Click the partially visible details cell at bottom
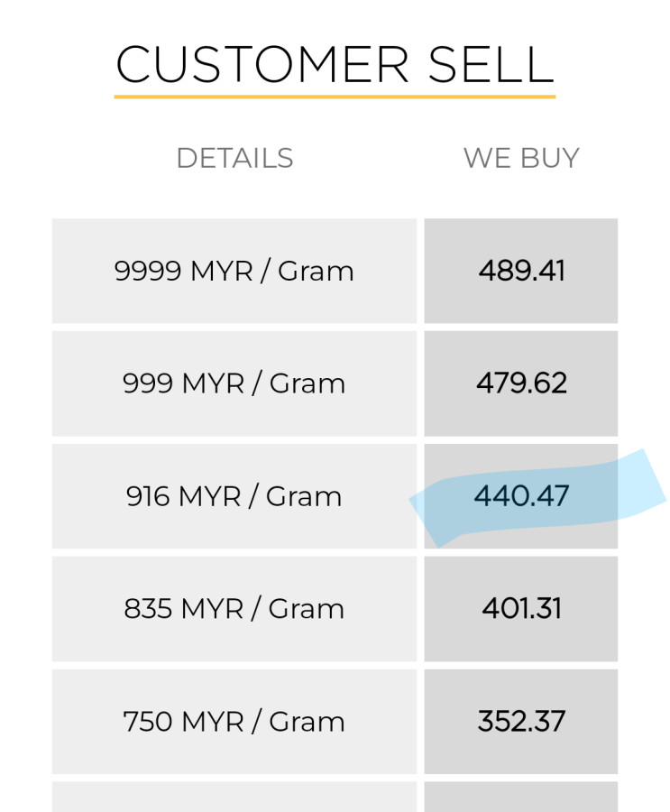The height and width of the screenshot is (812, 670). pos(234,798)
